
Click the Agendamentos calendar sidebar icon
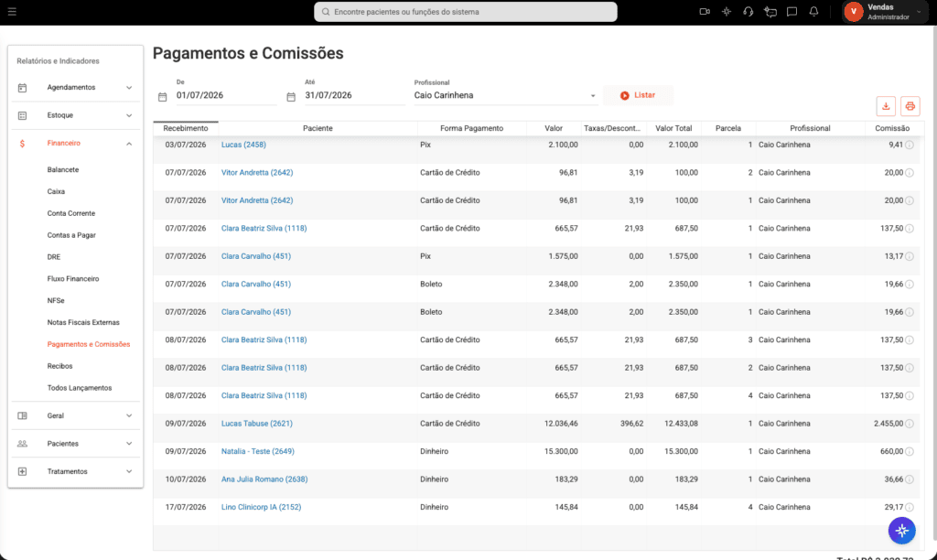click(x=22, y=88)
